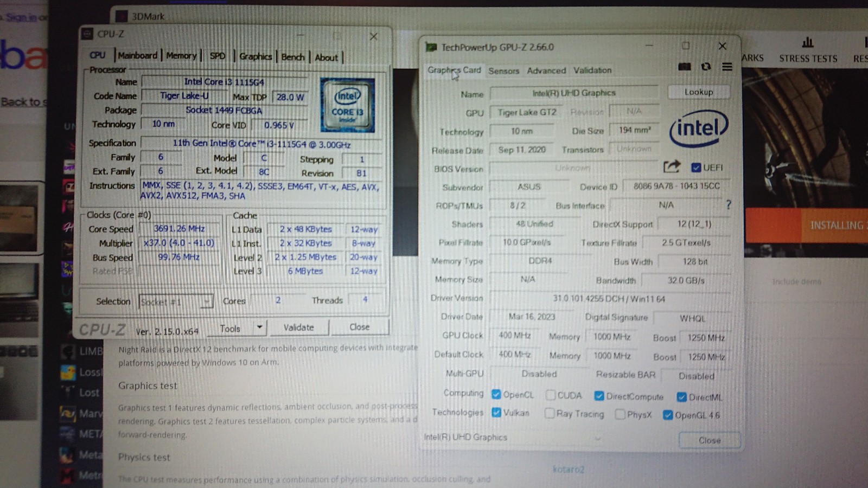Click the Device ID value 8086 9A78
Image resolution: width=868 pixels, height=488 pixels.
(x=676, y=186)
